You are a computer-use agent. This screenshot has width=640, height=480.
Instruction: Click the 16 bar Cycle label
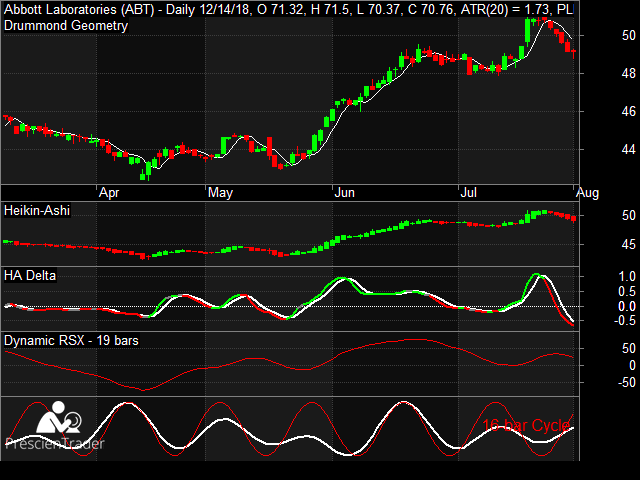coord(526,425)
